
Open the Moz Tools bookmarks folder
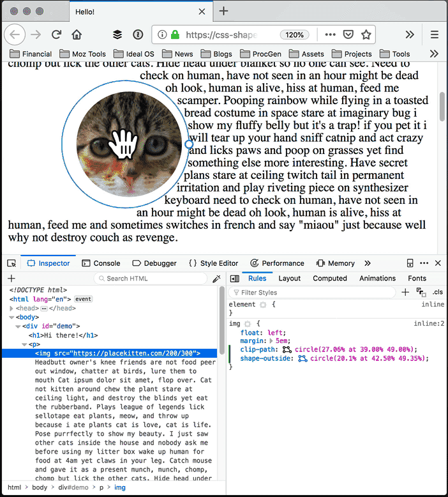[82, 54]
